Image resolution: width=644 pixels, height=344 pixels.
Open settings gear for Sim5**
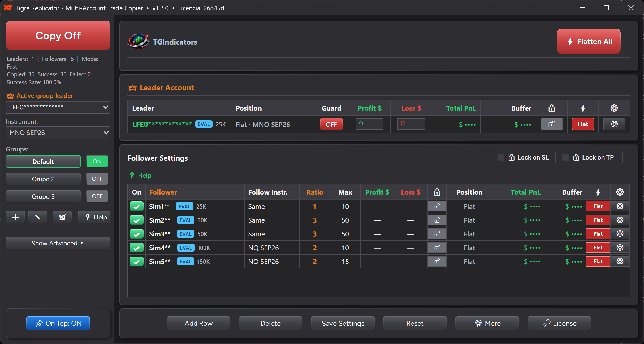[620, 261]
